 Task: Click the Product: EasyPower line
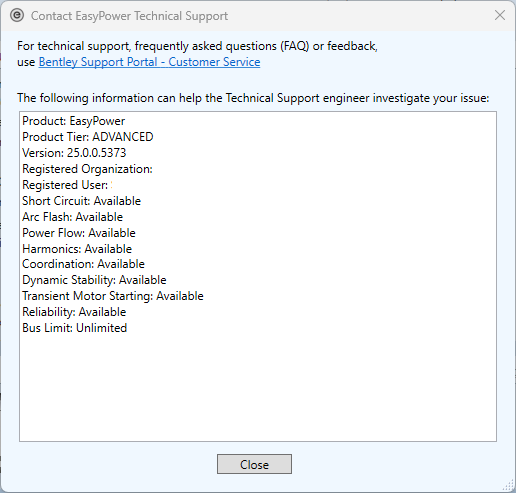point(74,121)
